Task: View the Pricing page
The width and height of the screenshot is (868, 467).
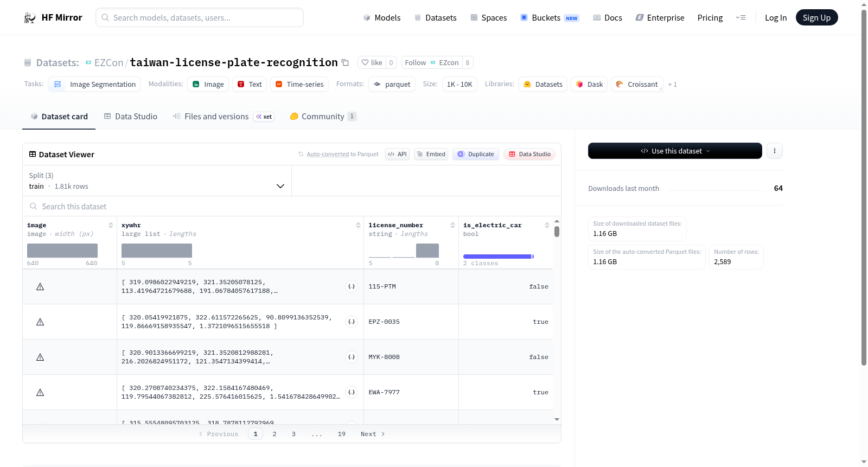Action: click(710, 18)
